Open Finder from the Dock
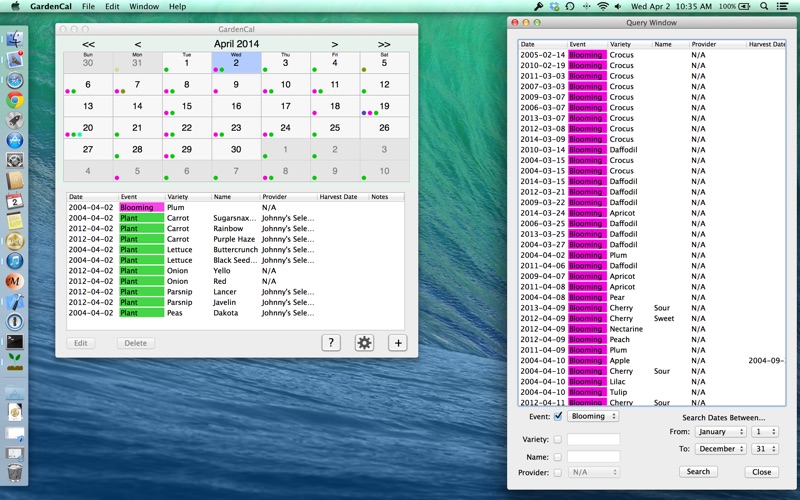 tap(15, 39)
